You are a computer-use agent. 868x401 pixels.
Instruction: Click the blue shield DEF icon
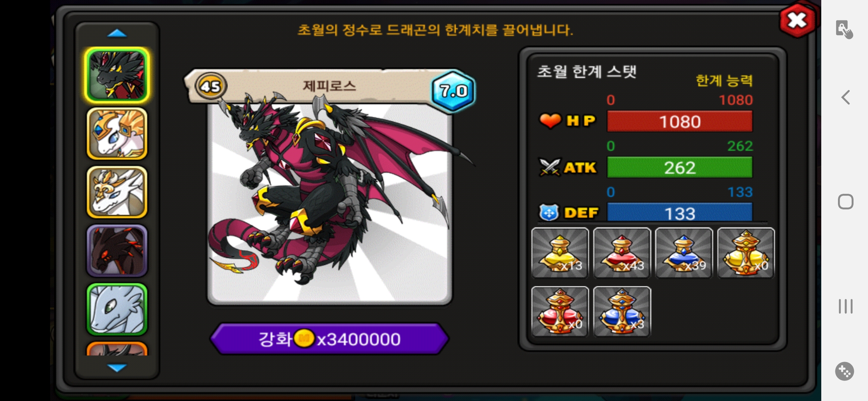pos(549,213)
